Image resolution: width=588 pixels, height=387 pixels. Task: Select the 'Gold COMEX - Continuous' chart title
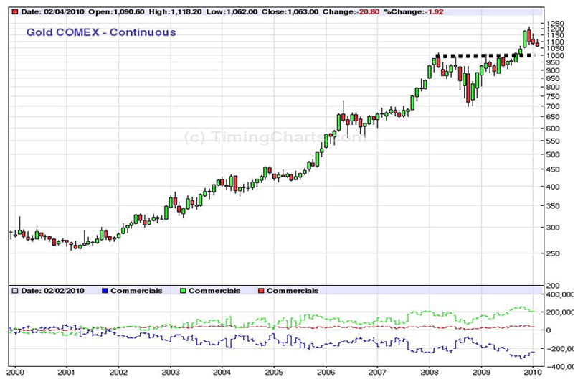tap(101, 32)
